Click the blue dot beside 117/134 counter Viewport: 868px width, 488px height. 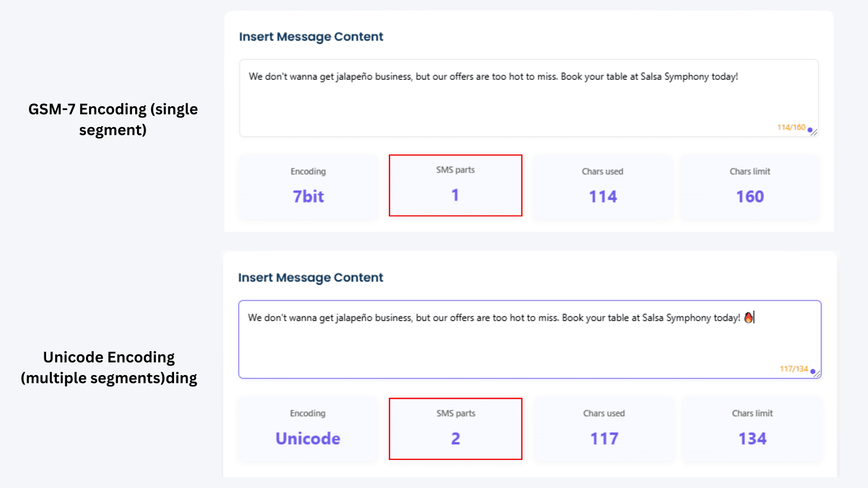[x=813, y=371]
